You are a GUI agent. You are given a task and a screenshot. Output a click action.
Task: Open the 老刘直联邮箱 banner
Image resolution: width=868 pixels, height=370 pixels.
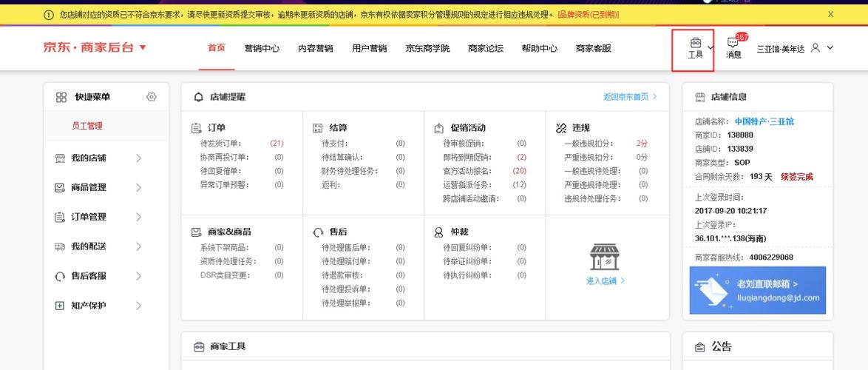757,290
